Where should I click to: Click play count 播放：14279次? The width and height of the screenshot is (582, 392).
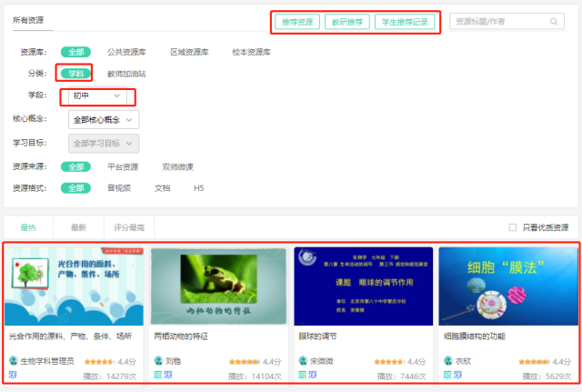[109, 377]
